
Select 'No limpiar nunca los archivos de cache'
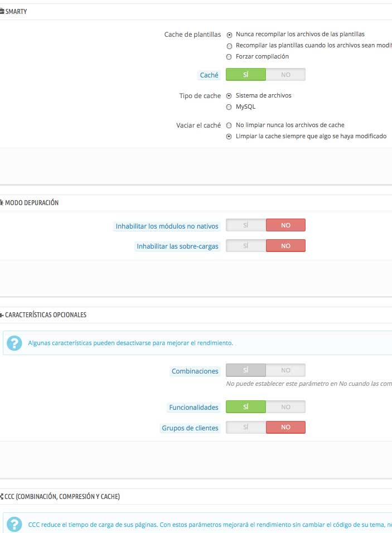click(229, 125)
